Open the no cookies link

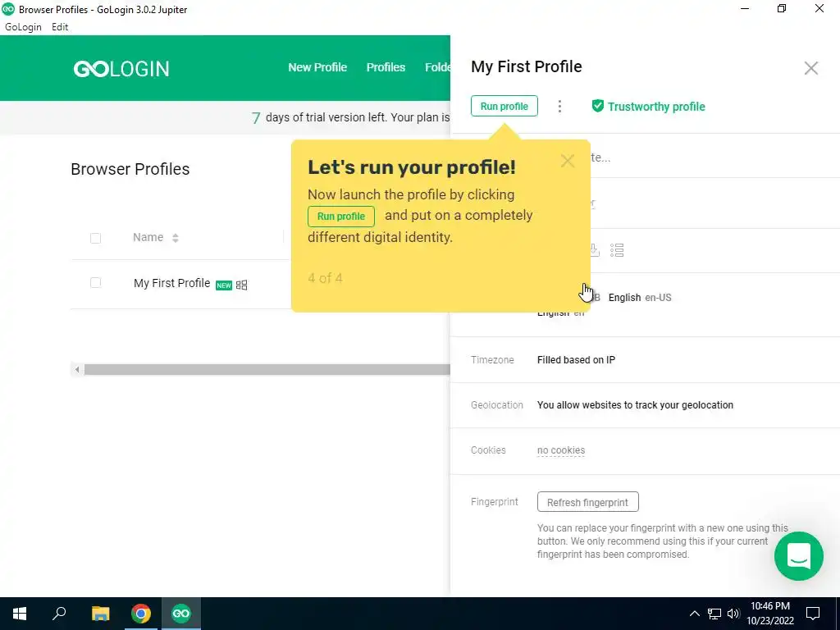pos(561,450)
